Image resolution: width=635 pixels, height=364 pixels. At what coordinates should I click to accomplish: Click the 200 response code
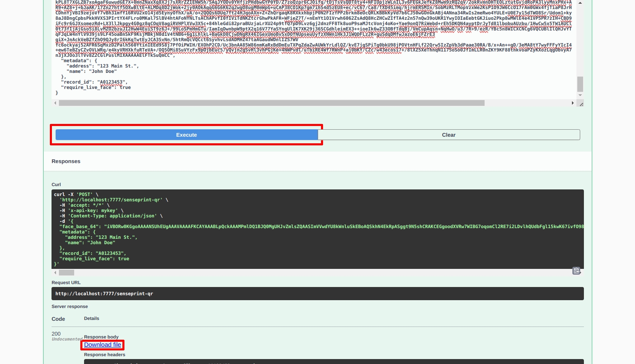click(x=56, y=334)
